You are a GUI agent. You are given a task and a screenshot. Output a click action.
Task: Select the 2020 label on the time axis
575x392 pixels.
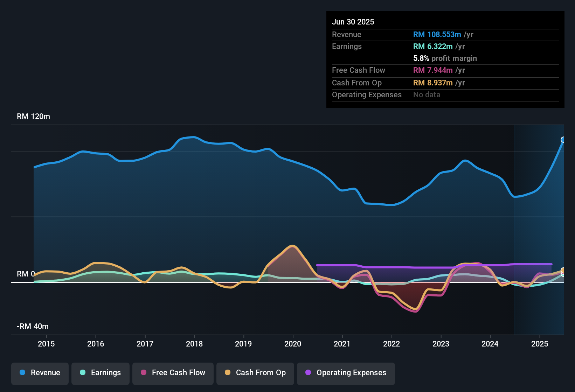pos(293,344)
